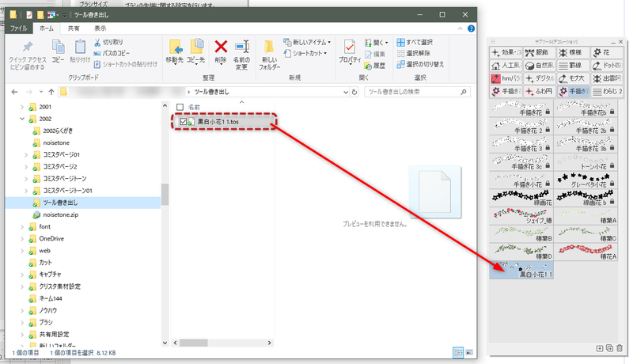
Task: Select 人工風 sub tool group
Action: click(x=506, y=66)
